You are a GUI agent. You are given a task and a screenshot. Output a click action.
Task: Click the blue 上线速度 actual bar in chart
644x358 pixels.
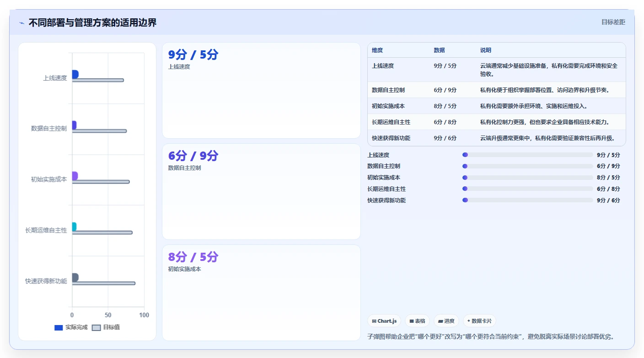point(75,74)
